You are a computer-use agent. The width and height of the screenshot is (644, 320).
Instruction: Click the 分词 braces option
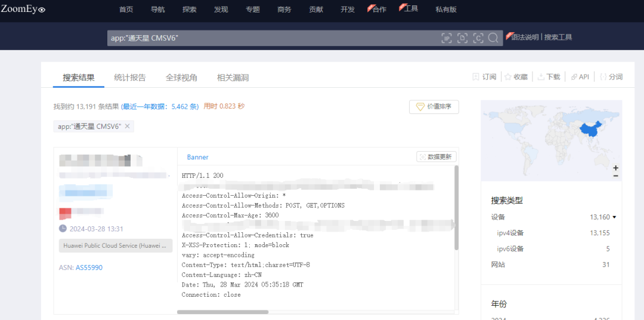click(611, 77)
